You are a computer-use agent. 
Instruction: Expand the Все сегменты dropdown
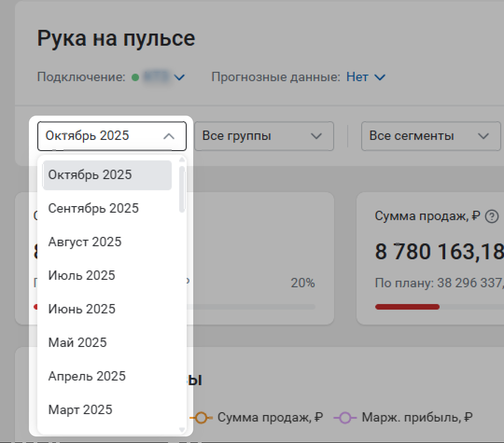coord(430,136)
